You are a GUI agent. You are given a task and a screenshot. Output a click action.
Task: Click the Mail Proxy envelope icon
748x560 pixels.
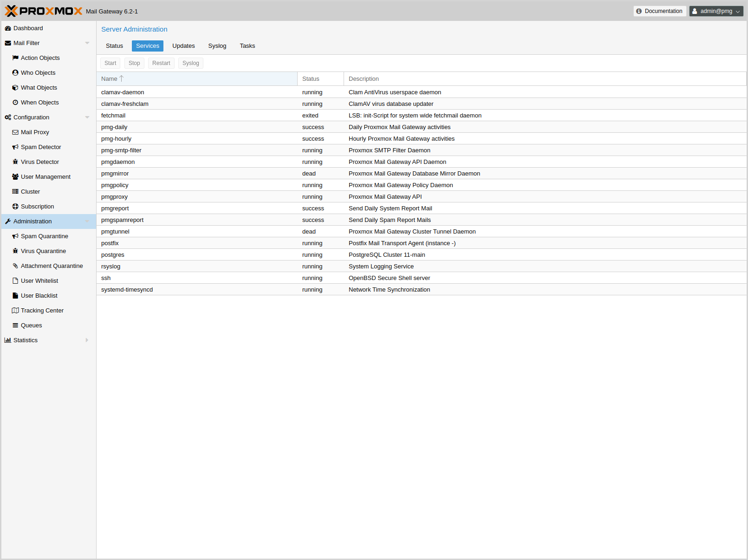(15, 132)
